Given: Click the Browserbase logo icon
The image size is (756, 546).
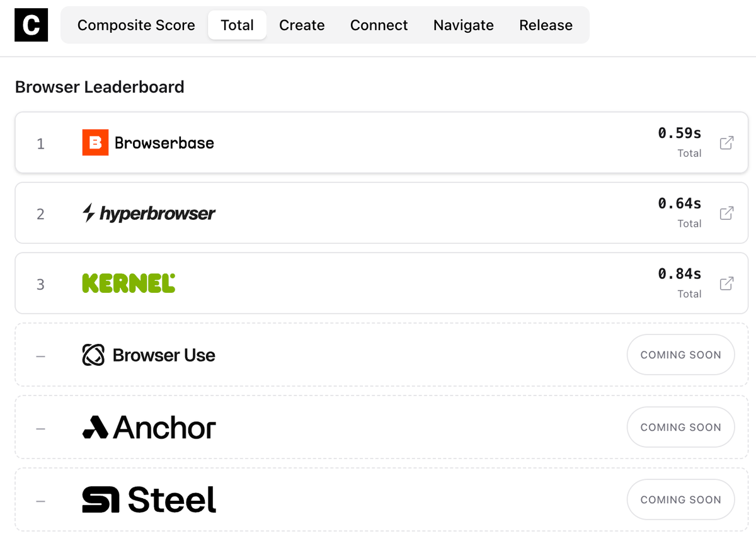Looking at the screenshot, I should pyautogui.click(x=94, y=143).
